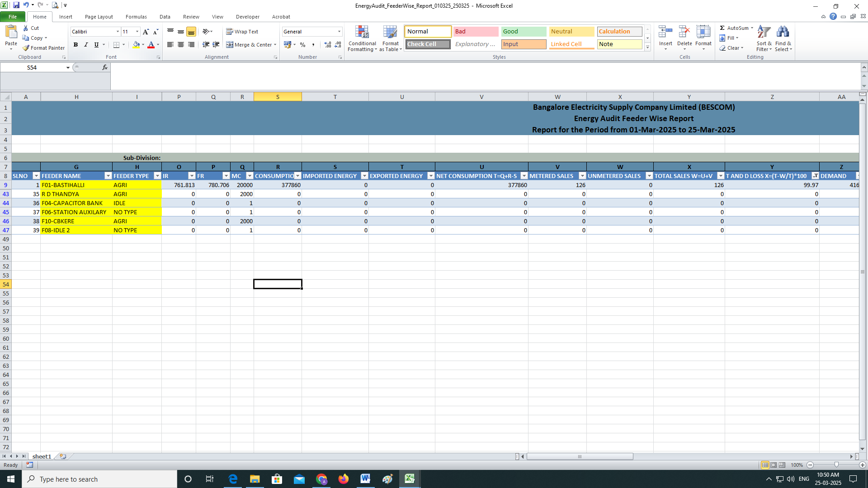Toggle Italic formatting

pyautogui.click(x=86, y=45)
